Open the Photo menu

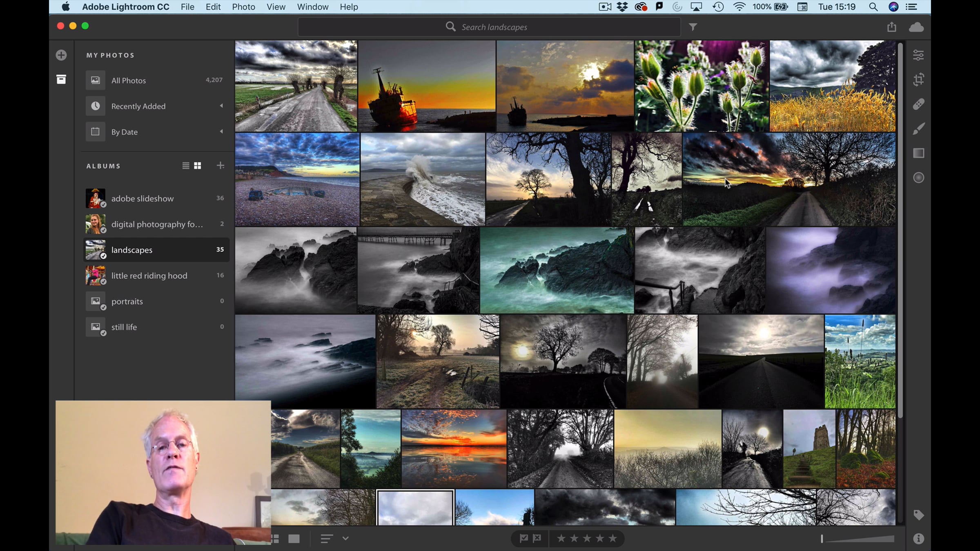243,7
